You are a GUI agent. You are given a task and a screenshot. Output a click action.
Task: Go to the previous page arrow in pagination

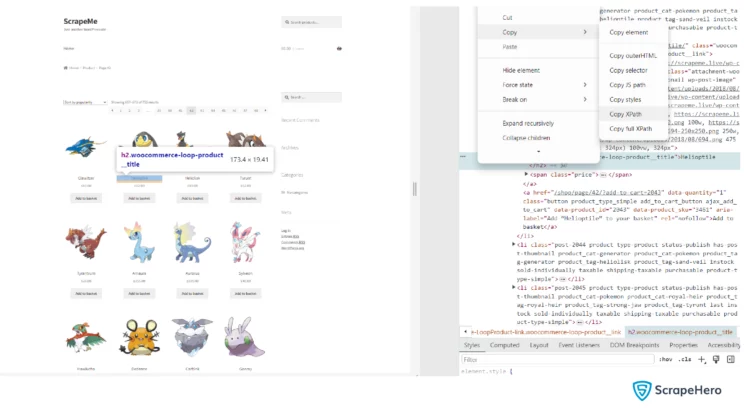click(112, 111)
